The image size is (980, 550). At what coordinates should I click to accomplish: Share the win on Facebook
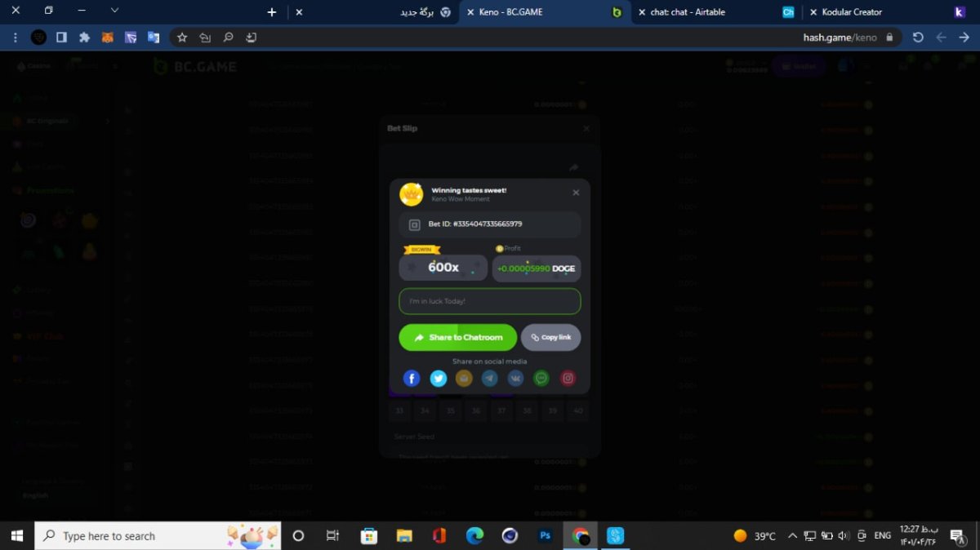coord(412,378)
